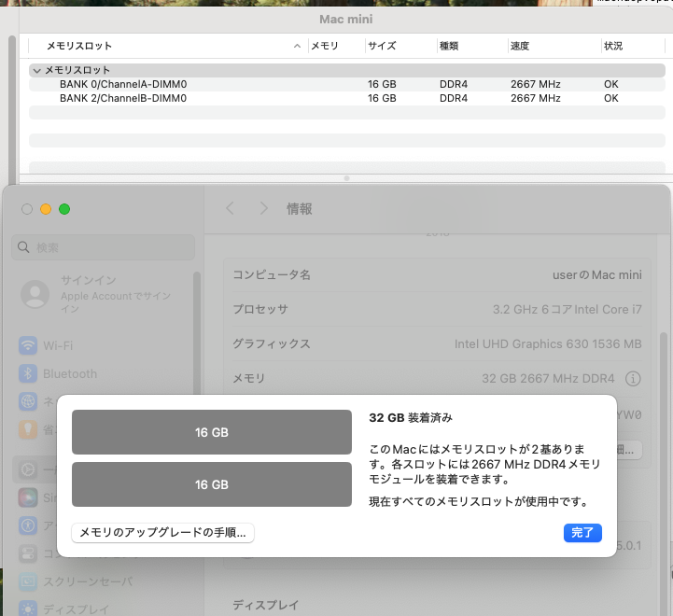Click the screensaver icon beside スクリーンセーバ

point(28,581)
